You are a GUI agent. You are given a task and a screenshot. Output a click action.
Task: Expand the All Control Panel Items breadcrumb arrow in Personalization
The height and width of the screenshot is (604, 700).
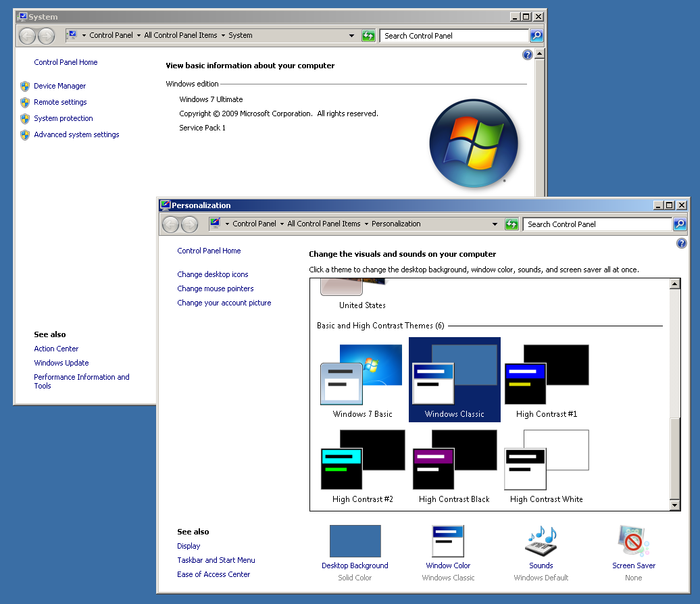click(x=366, y=224)
